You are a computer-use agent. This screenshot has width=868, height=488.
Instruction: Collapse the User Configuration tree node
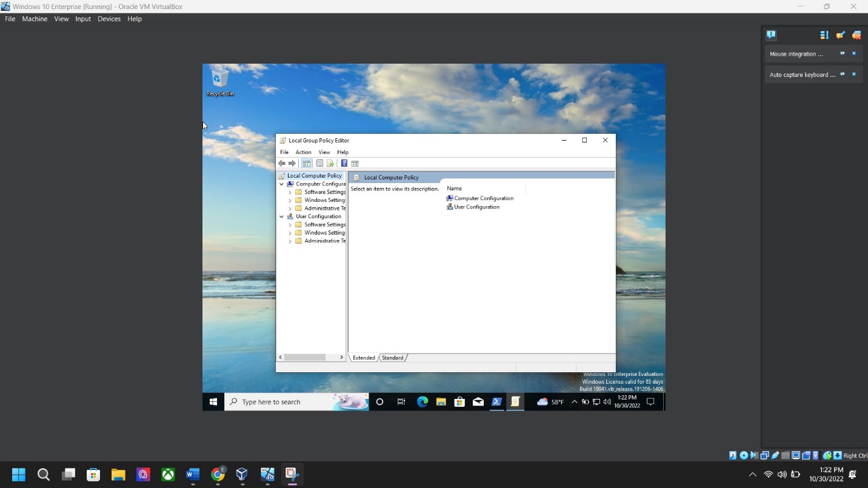tap(281, 216)
